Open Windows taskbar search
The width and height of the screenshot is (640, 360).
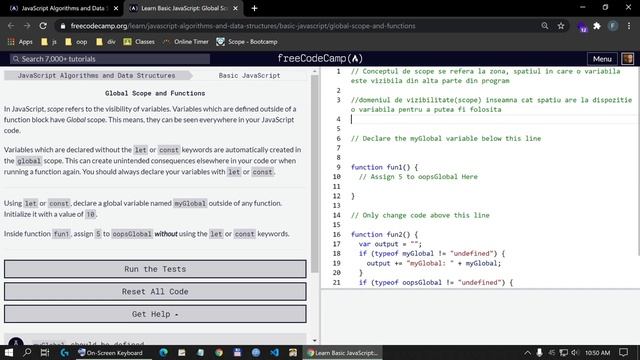27,353
